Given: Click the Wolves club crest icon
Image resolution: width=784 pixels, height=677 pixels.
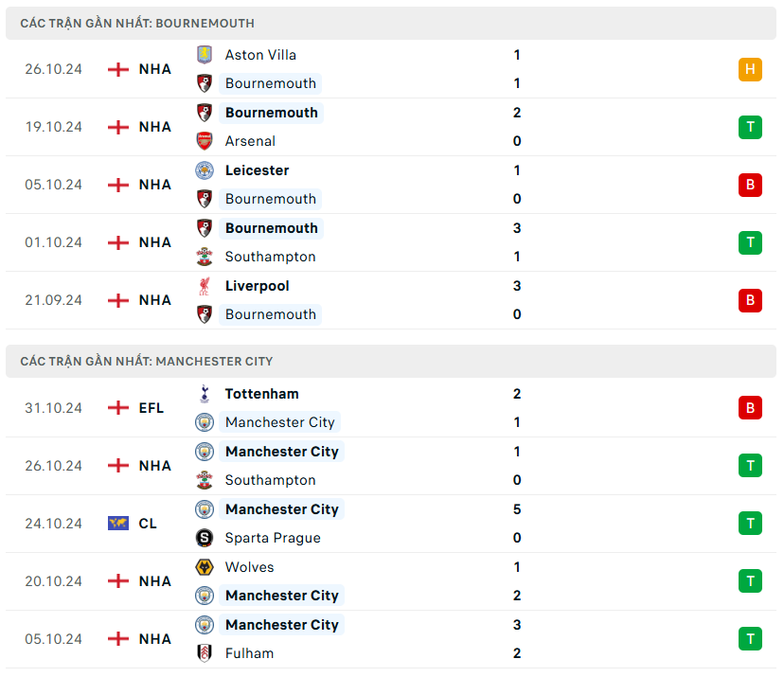Looking at the screenshot, I should (205, 567).
